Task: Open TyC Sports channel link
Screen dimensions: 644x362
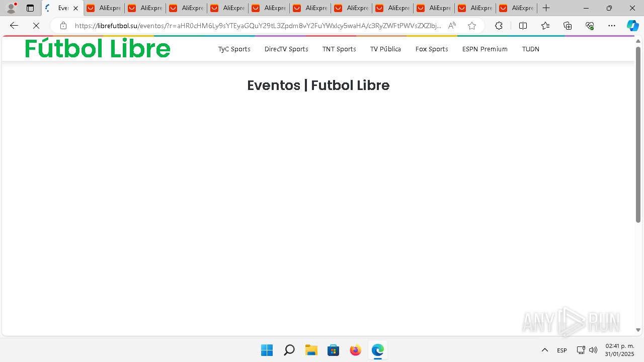Action: [234, 49]
